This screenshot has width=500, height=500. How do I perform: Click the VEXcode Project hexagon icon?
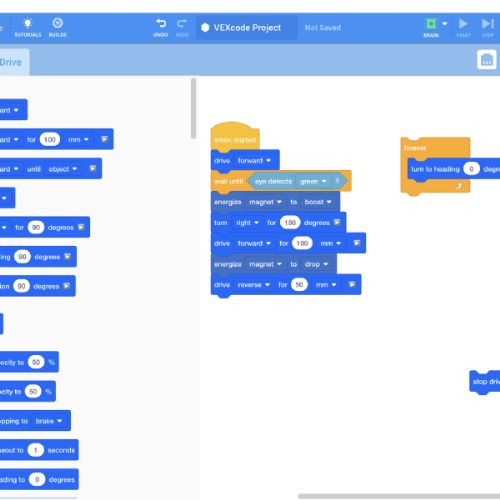(x=205, y=28)
